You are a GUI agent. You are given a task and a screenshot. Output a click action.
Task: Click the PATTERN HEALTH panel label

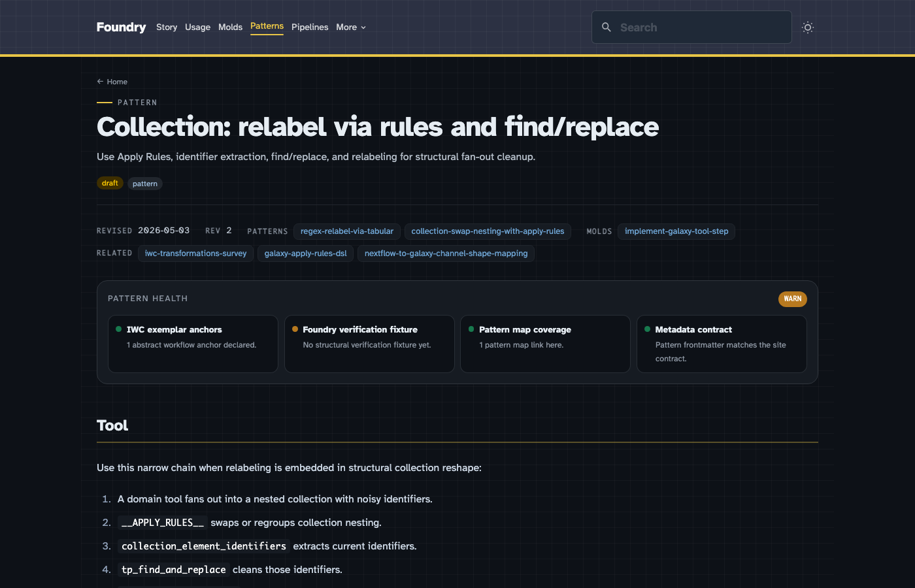coord(148,299)
